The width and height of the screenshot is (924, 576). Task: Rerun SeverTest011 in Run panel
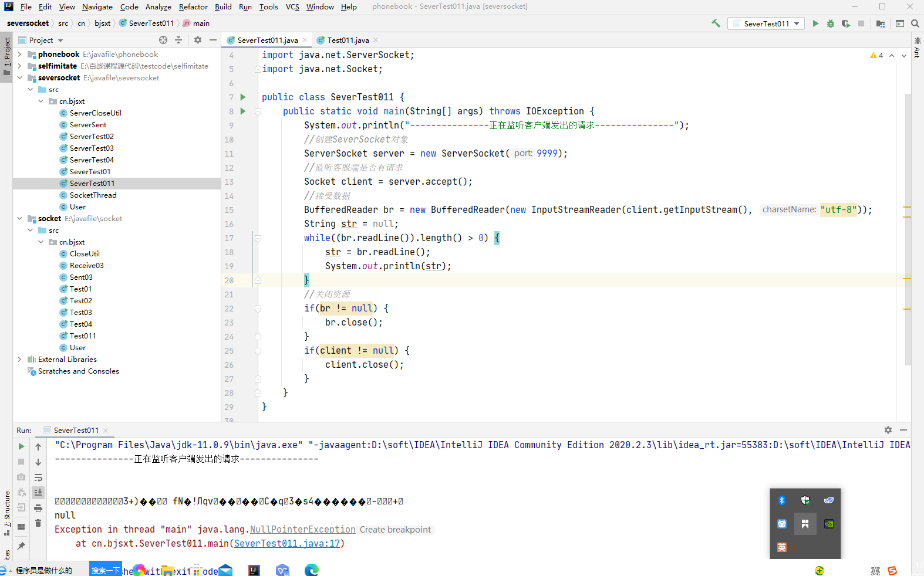pyautogui.click(x=21, y=447)
